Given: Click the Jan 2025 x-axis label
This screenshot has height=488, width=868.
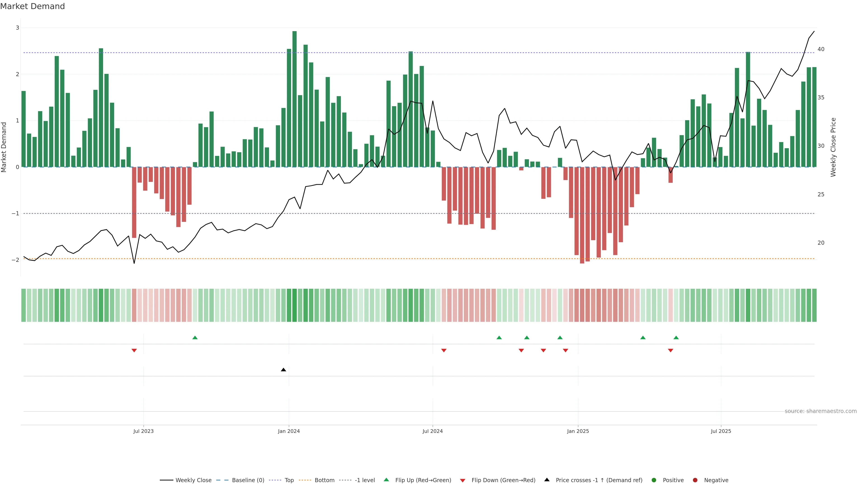Looking at the screenshot, I should point(578,431).
